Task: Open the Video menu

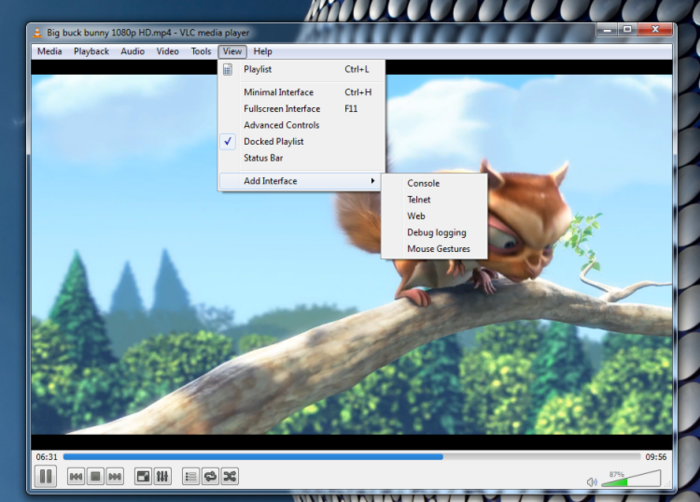Action: 167,51
